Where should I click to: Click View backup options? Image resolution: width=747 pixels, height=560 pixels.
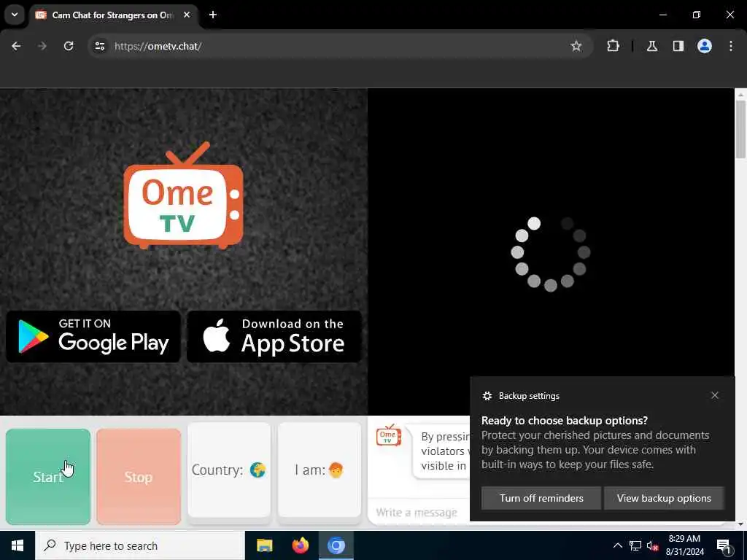click(x=664, y=498)
